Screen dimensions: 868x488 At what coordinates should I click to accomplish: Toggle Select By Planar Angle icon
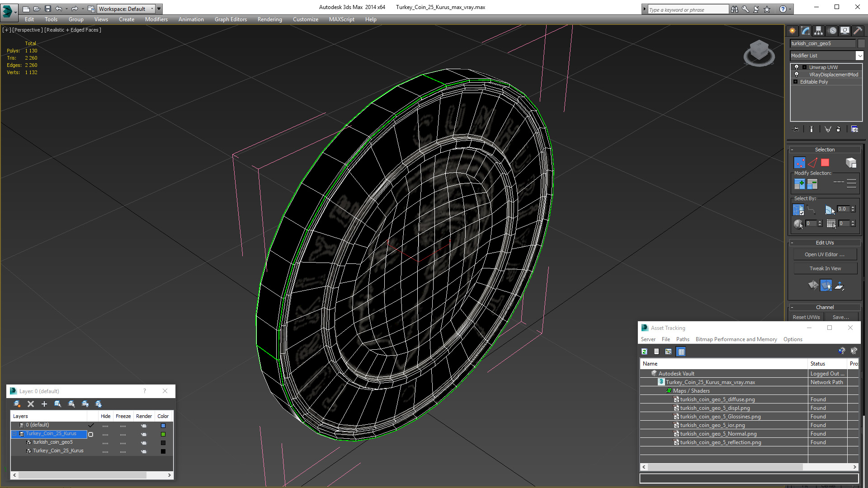tap(830, 210)
